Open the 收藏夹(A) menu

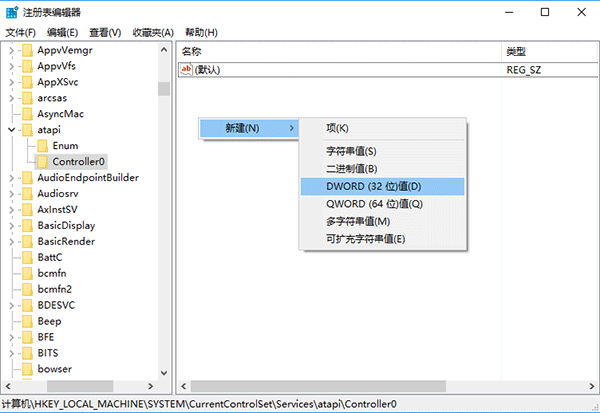pos(152,33)
